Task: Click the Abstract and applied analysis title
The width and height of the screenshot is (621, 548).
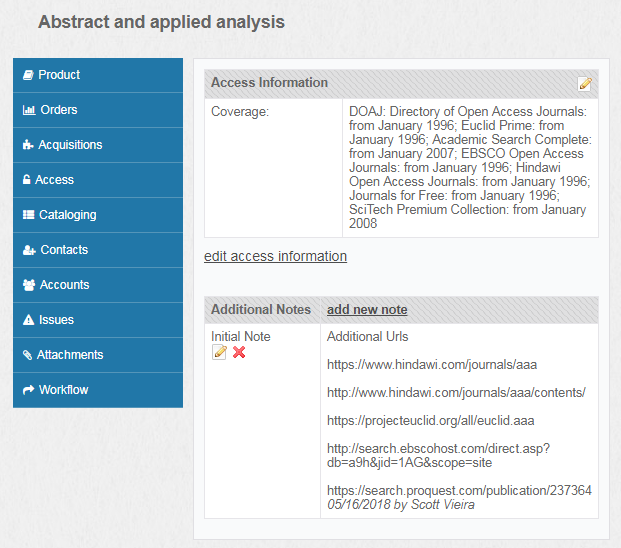Action: (161, 22)
